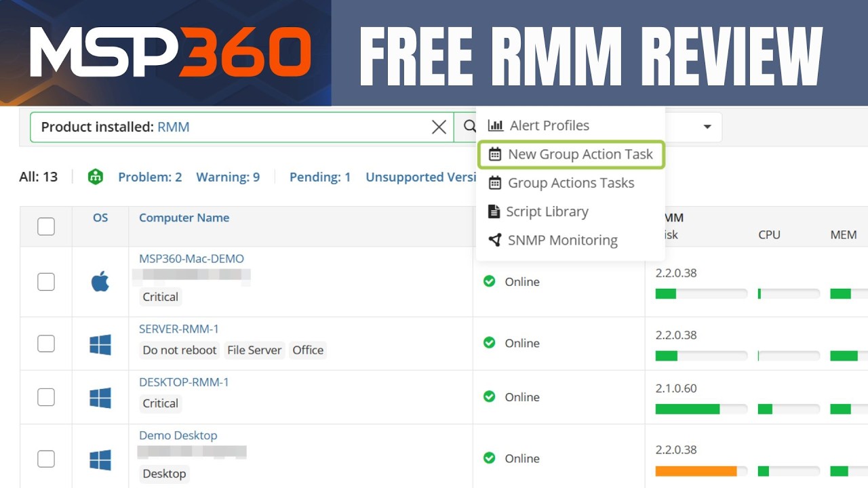Filter by Pending: 1
868x488 pixels.
[x=320, y=177]
